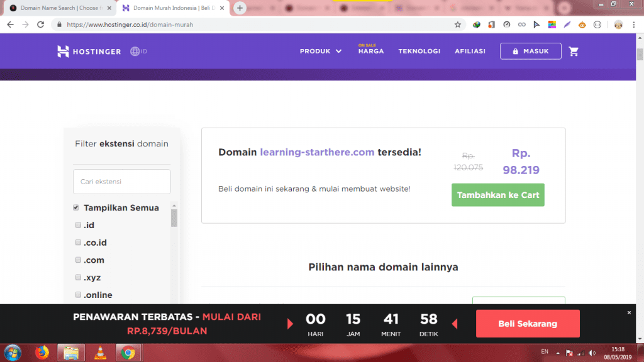Reload the page
Screen dimensions: 644x362
(x=40, y=25)
